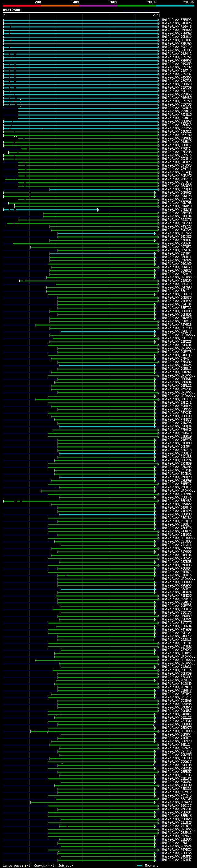Select the UniRef100_P25855 label
Viewport: 197px width, 868px height.
click(x=177, y=94)
